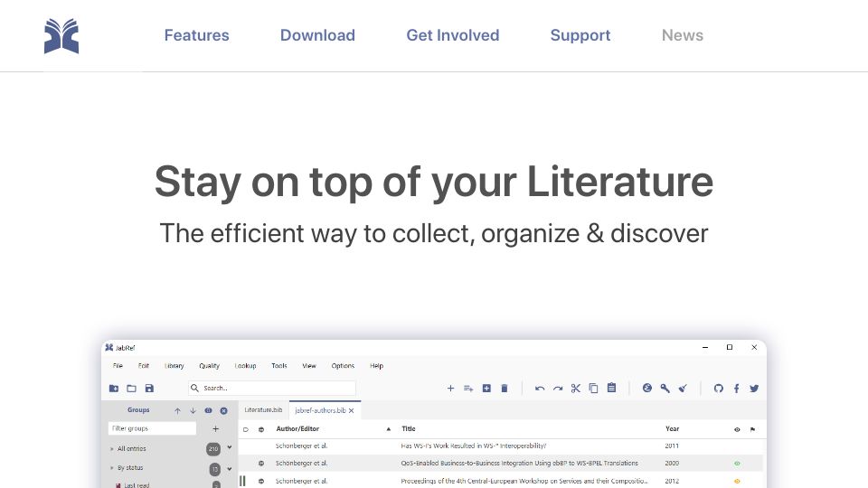Click the Groups panel up arrow
This screenshot has width=868, height=488.
pos(178,410)
